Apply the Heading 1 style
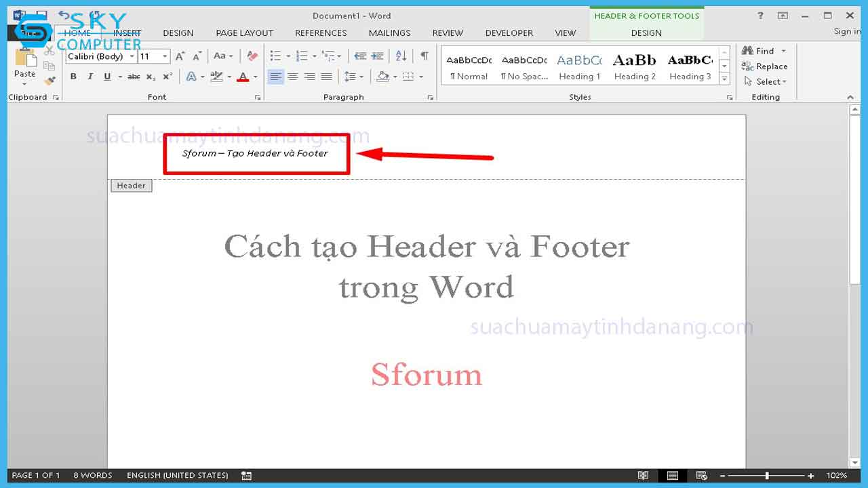Image resolution: width=868 pixels, height=488 pixels. coord(579,66)
